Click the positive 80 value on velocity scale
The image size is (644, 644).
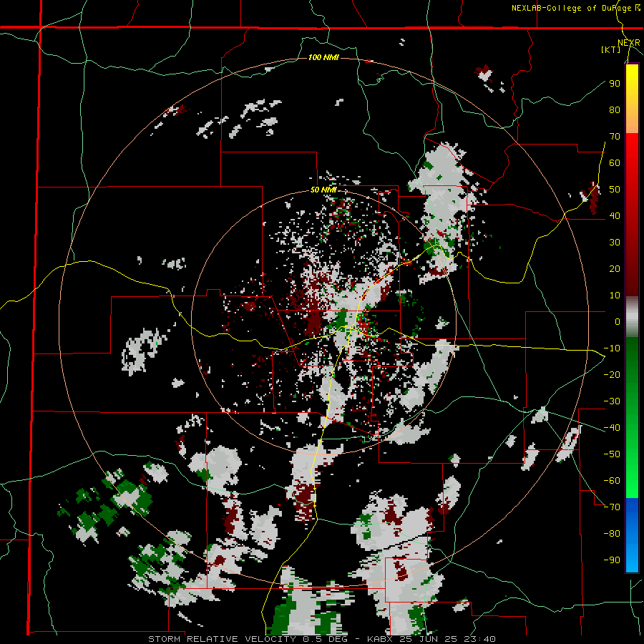point(615,110)
